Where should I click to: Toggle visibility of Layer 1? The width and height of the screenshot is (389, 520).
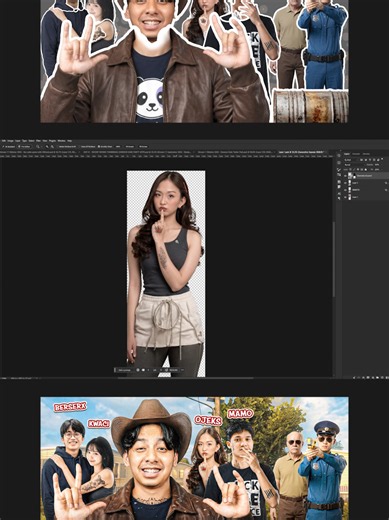click(x=345, y=197)
